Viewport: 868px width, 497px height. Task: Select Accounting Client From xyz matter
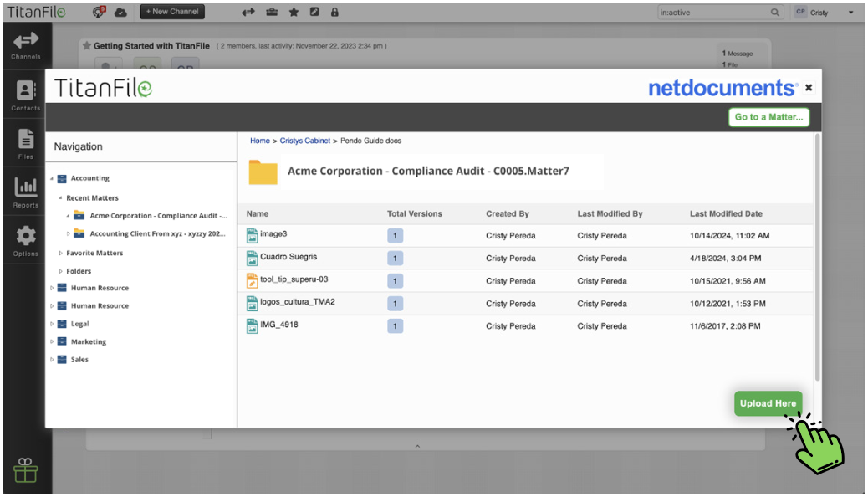pos(157,233)
